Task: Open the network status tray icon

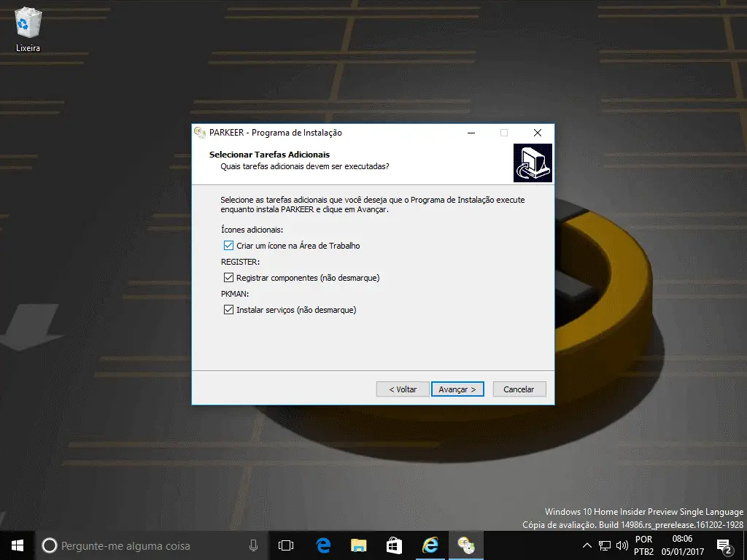Action: (x=605, y=545)
